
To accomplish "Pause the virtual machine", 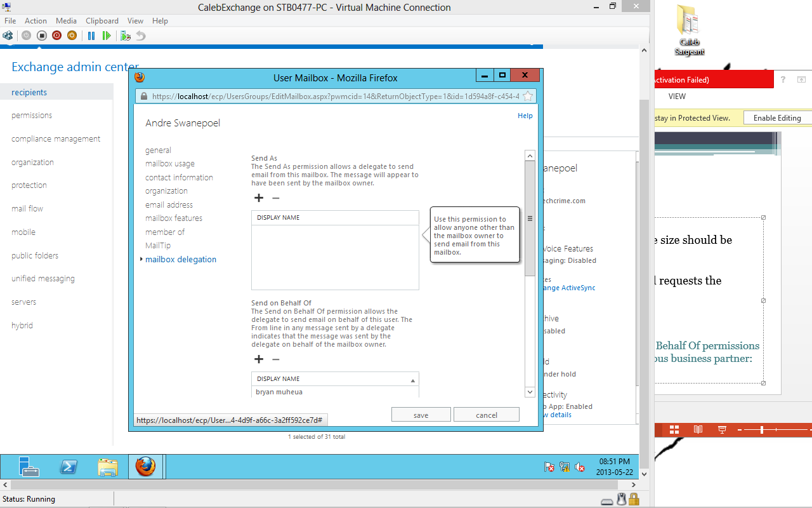I will (x=91, y=36).
